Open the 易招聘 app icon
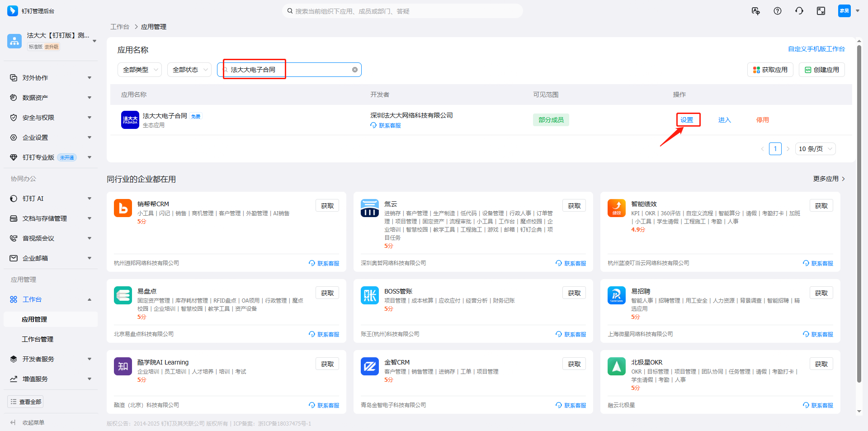Image resolution: width=868 pixels, height=431 pixels. point(617,295)
